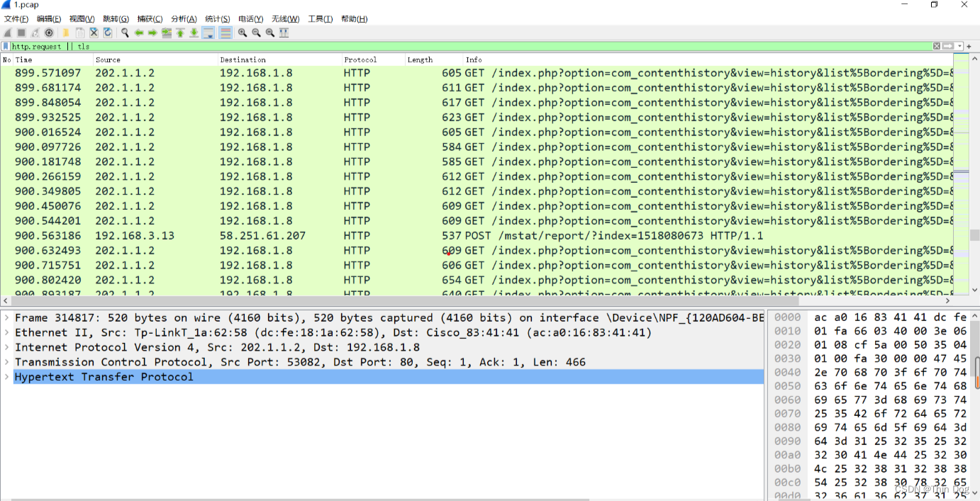Reset text to normal size icon
Image resolution: width=980 pixels, height=501 pixels.
coord(270,33)
